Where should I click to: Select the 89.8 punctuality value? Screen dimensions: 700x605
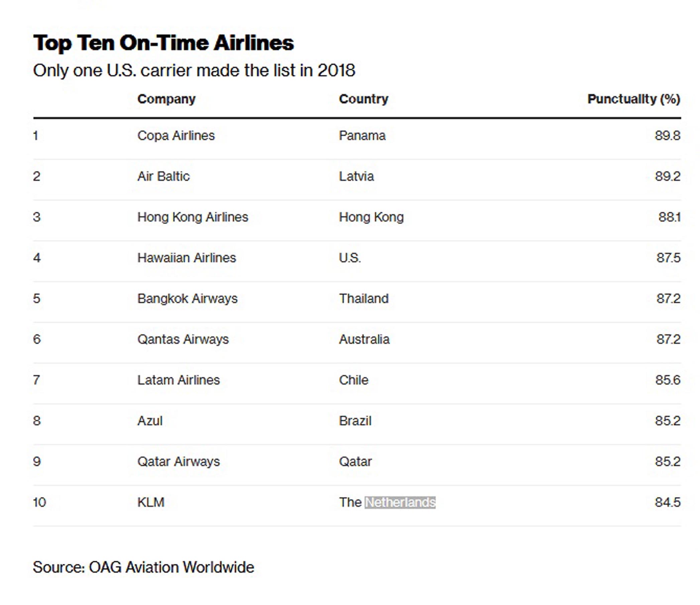pyautogui.click(x=668, y=136)
